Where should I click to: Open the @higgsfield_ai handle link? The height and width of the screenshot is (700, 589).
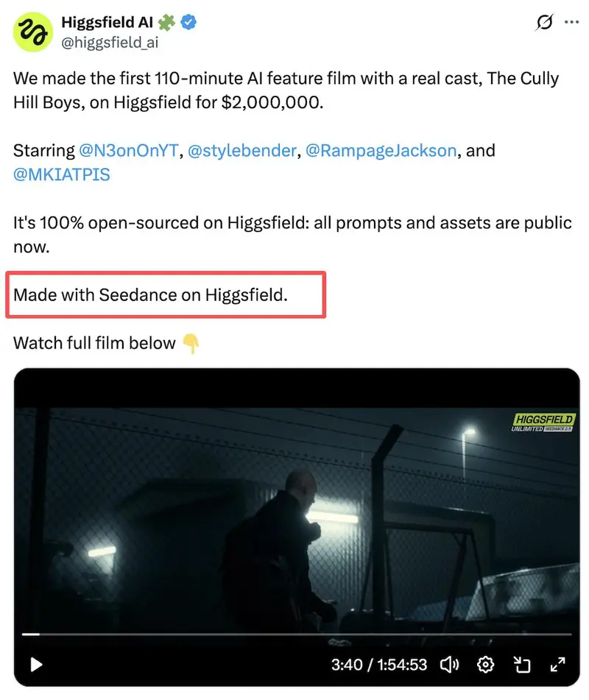tap(110, 43)
